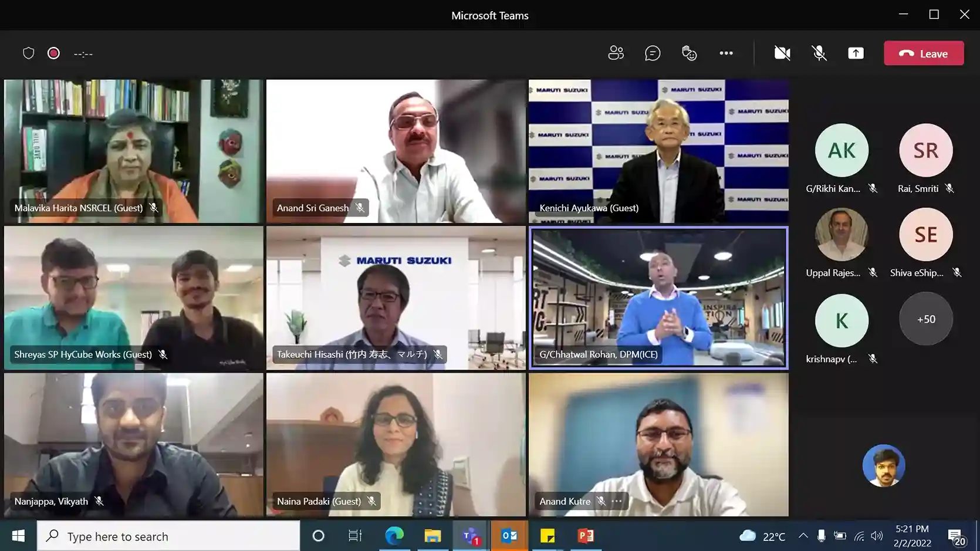Switch to Outlook on the taskbar
Screen dimensions: 980x551
(509, 536)
